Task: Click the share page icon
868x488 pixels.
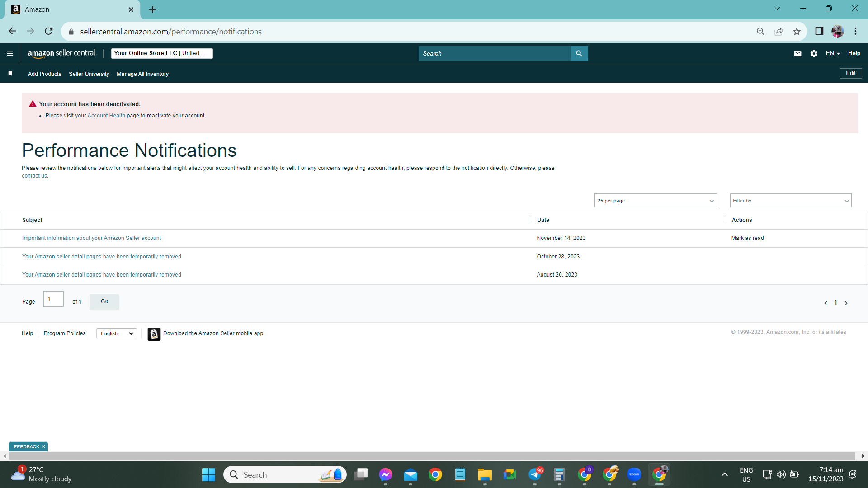Action: (778, 31)
